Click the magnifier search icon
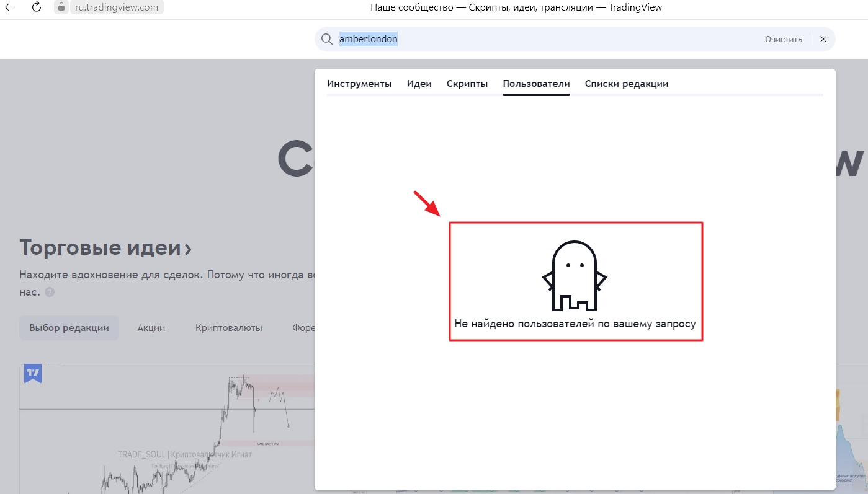Viewport: 868px width, 494px height. [x=326, y=39]
